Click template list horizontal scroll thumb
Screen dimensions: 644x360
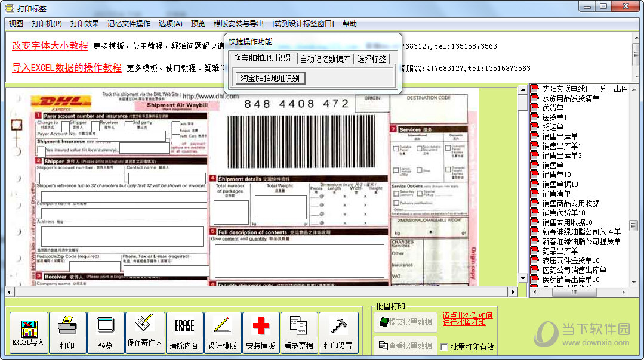(x=574, y=292)
